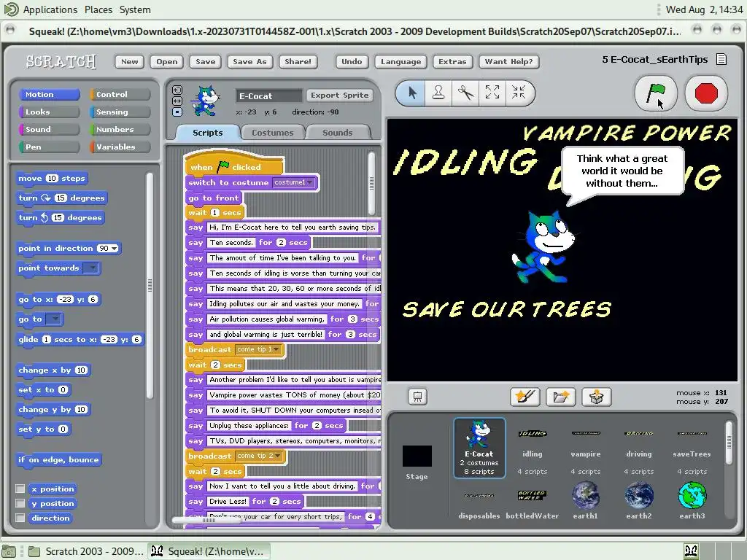747x560 pixels.
Task: Click the scripts area vertical scrollbar
Action: click(x=371, y=183)
